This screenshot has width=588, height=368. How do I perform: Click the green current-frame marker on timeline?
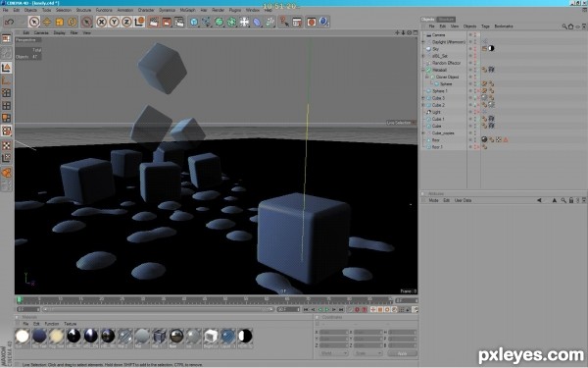click(20, 299)
